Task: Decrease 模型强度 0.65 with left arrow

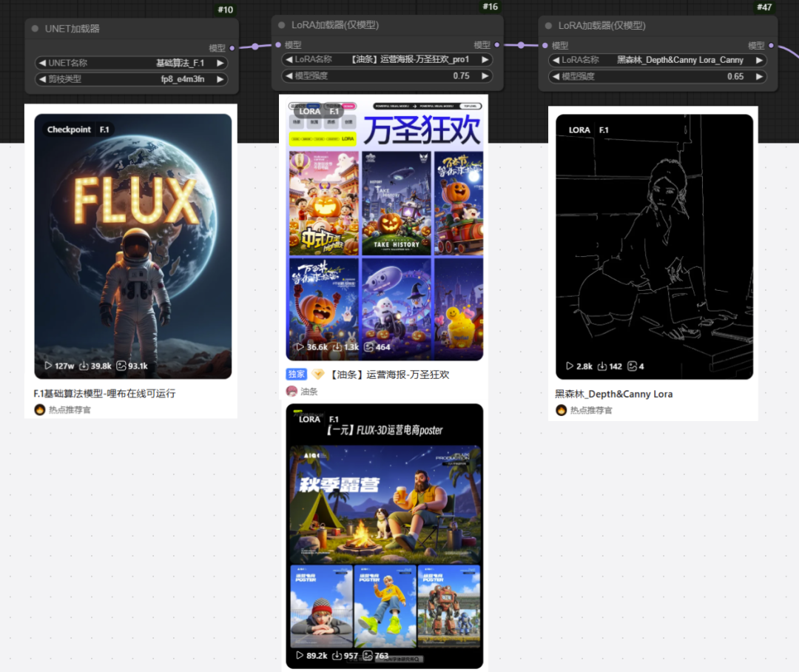Action: pos(556,76)
